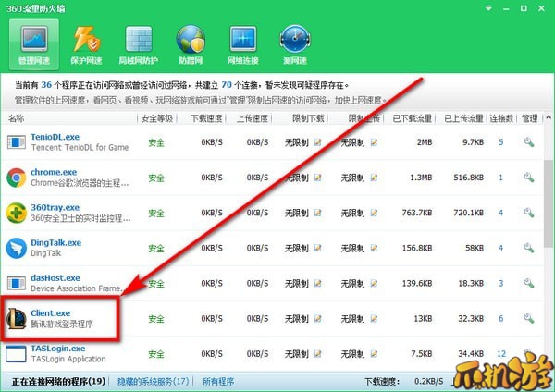555x392 pixels.
Task: Edit download limit for Client.exe
Action: pos(318,319)
